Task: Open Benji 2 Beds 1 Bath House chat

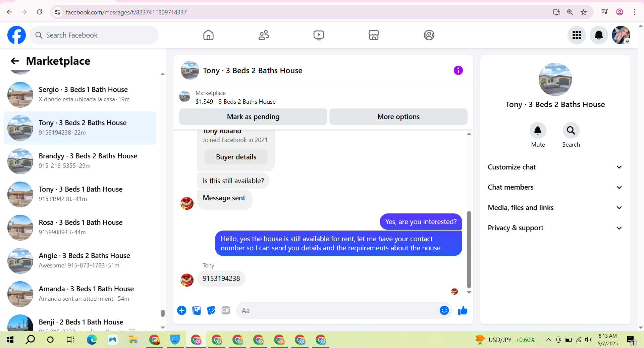Action: click(80, 323)
